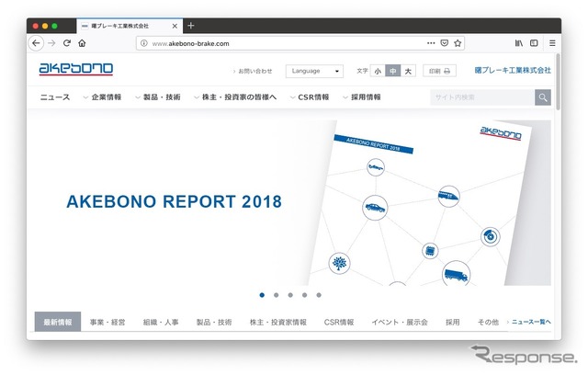Select the second carousel dot
The image size is (588, 375).
point(276,295)
